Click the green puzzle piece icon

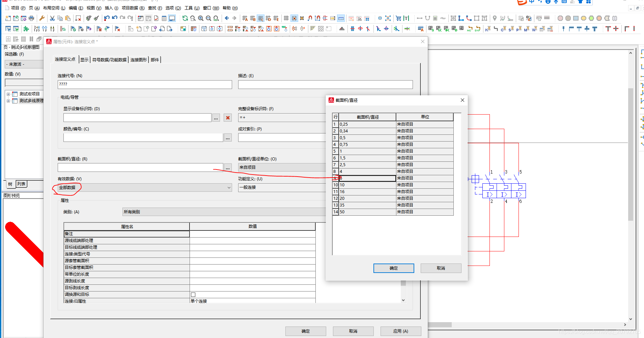(26, 29)
